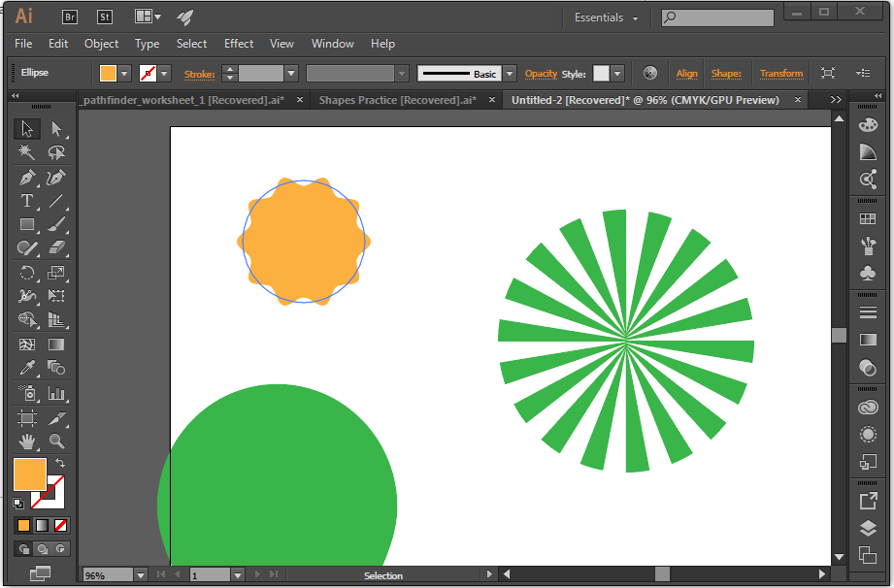Open the Creative Cloud Libraries panel

pos(868,407)
